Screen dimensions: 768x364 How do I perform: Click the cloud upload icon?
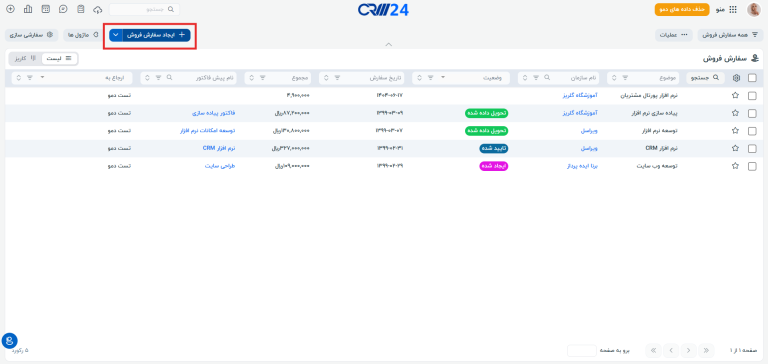coord(97,9)
